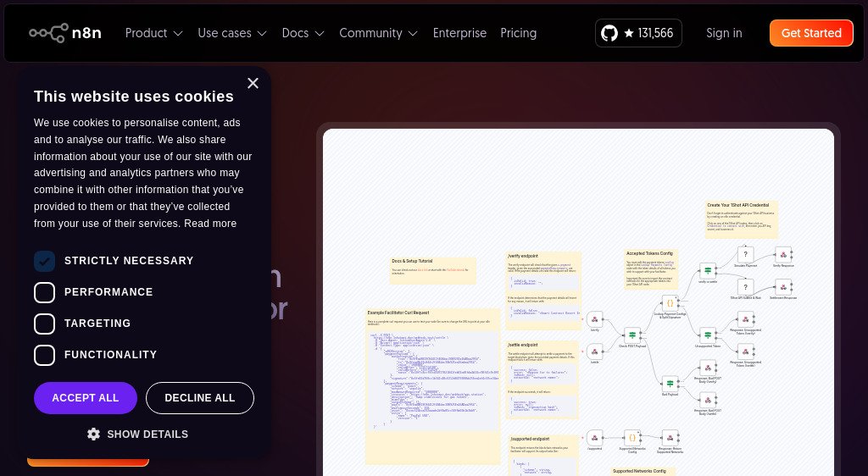Open the Enterprise page

click(459, 33)
